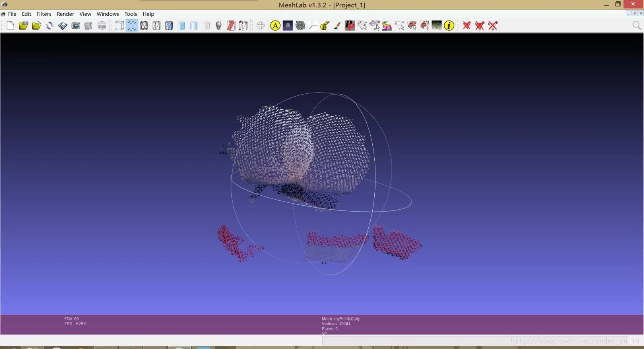Toggle bounding box render mode
The image size is (644, 349).
(119, 26)
